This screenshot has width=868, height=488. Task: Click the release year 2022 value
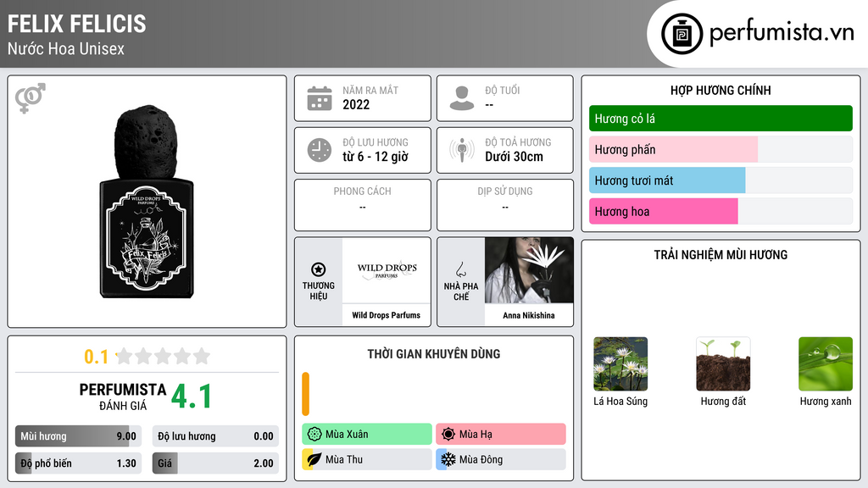click(356, 104)
